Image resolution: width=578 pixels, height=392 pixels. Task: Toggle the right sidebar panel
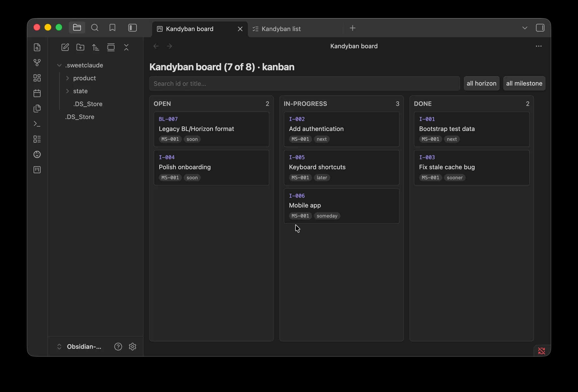tap(540, 28)
